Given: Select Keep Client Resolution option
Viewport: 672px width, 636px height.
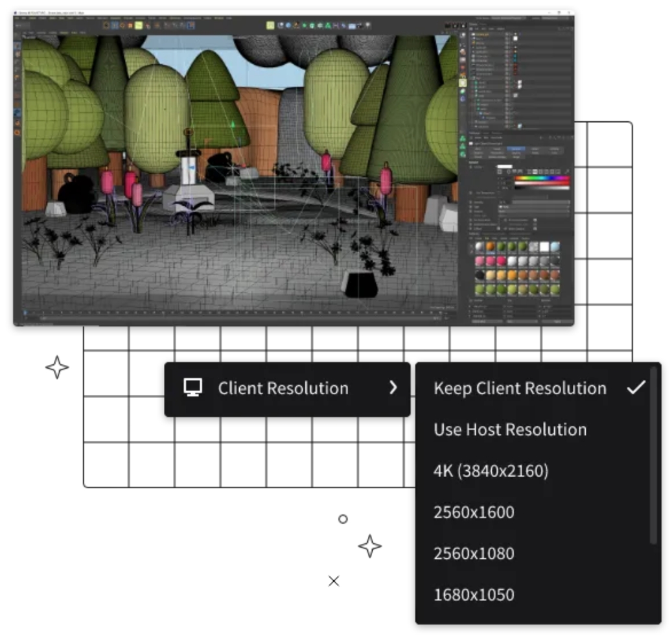Looking at the screenshot, I should coord(520,388).
